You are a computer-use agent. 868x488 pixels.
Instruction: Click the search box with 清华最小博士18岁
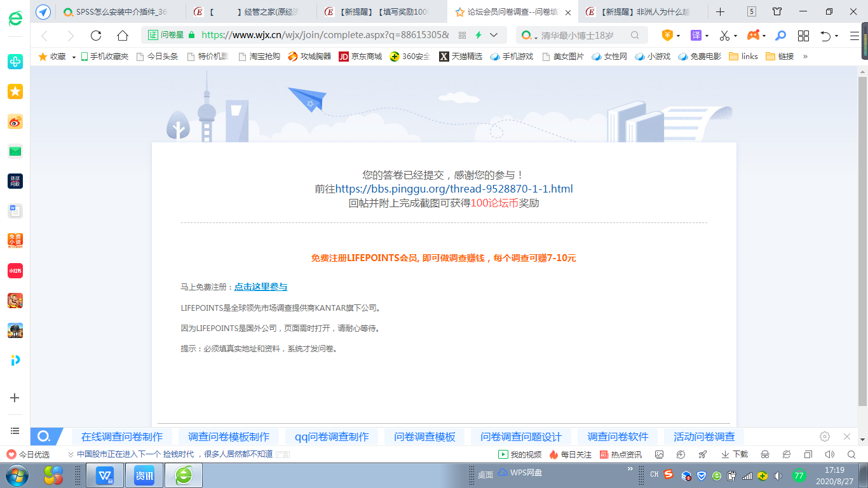tap(581, 36)
